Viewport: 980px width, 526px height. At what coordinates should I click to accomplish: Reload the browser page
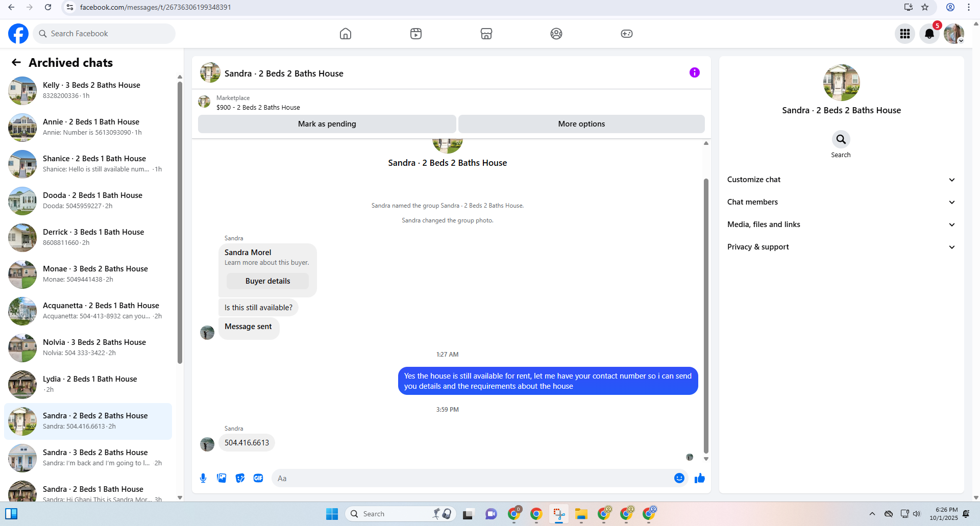(48, 7)
